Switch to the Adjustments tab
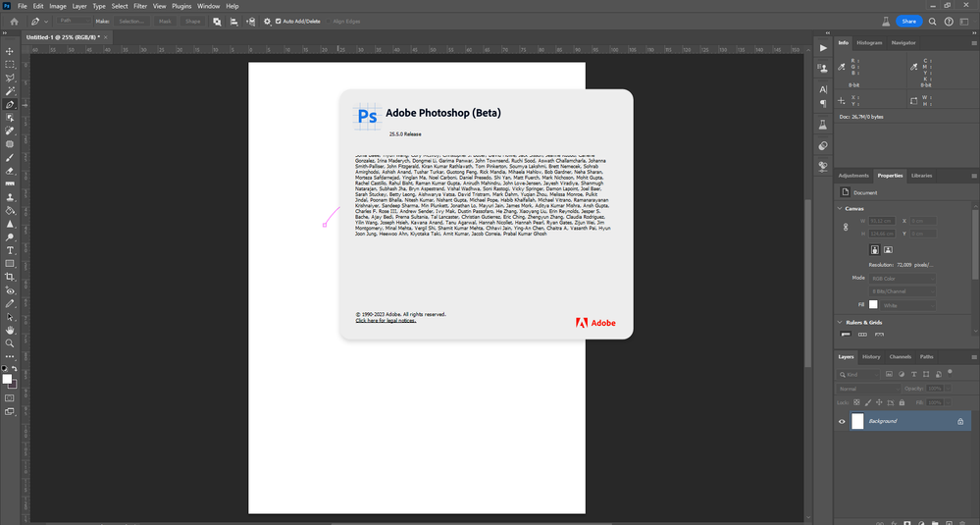Viewport: 980px width, 525px height. click(853, 176)
